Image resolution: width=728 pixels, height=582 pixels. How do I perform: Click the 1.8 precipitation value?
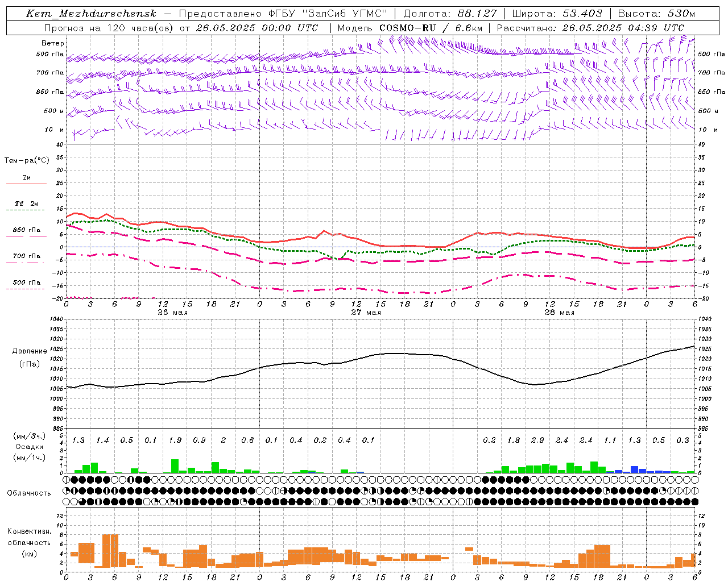click(x=514, y=440)
